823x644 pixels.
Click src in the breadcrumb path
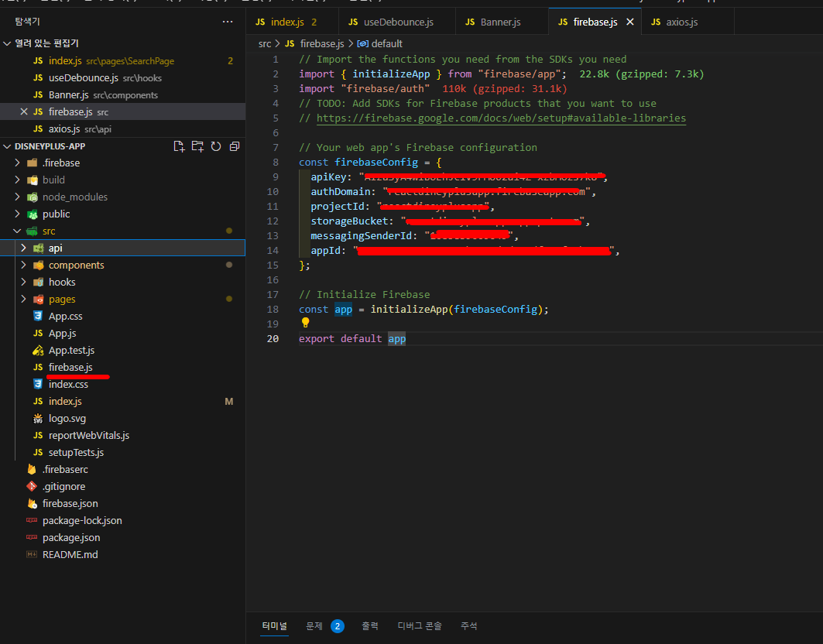point(265,43)
